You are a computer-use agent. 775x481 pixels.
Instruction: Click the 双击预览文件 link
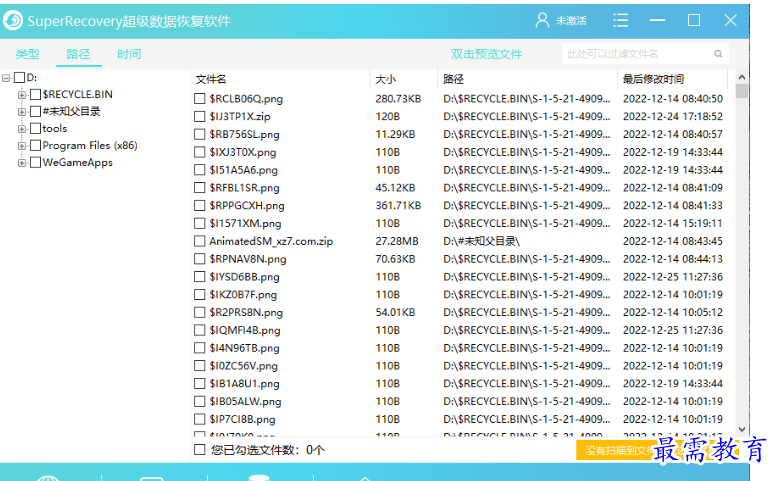[486, 54]
